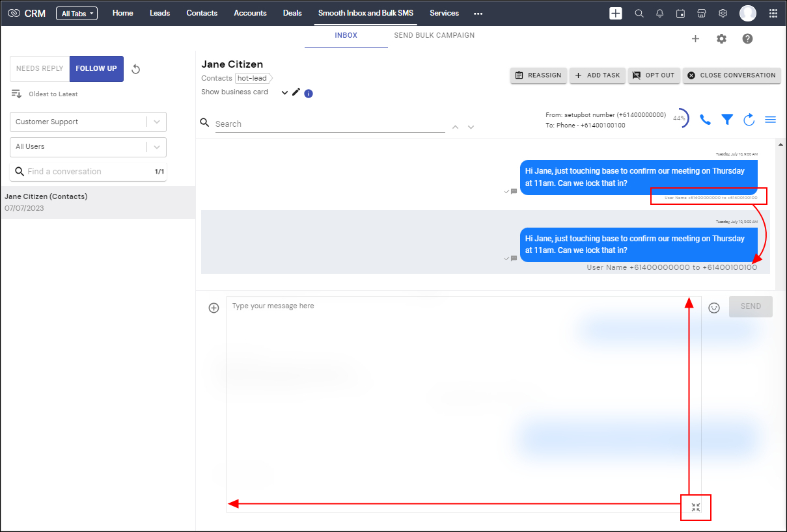
Task: Click the hot-lead tag
Action: (253, 78)
